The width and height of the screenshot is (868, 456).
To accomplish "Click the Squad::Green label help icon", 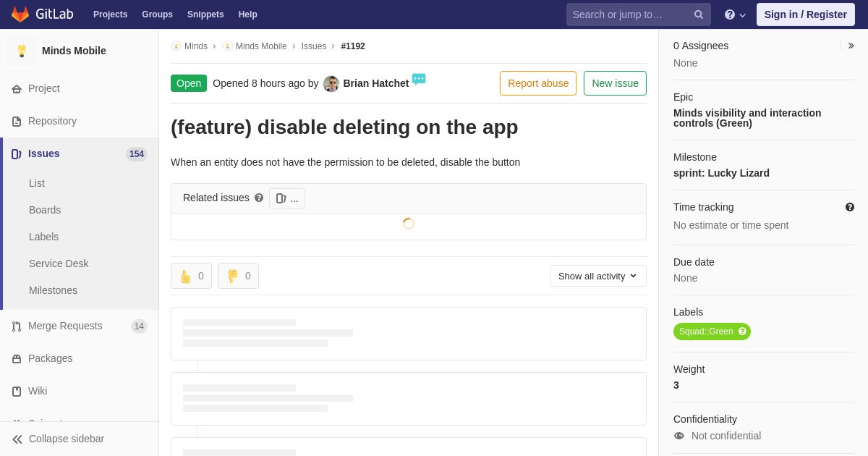I will [742, 332].
